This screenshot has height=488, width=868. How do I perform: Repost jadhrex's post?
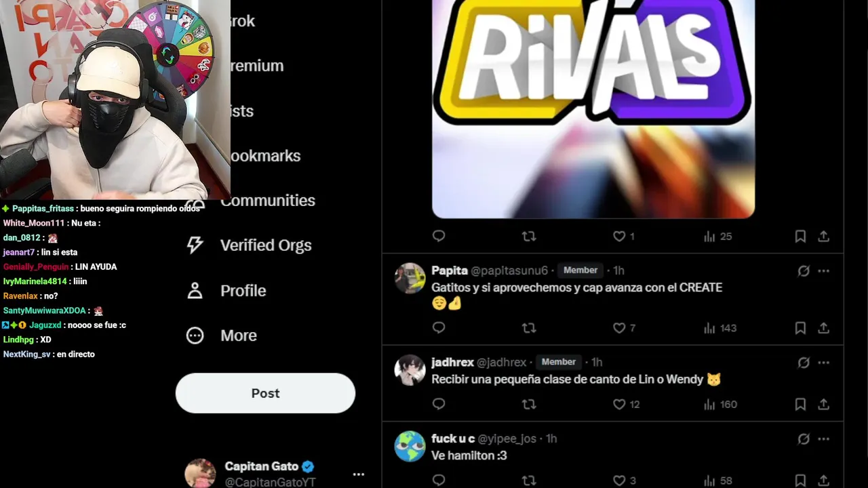529,404
